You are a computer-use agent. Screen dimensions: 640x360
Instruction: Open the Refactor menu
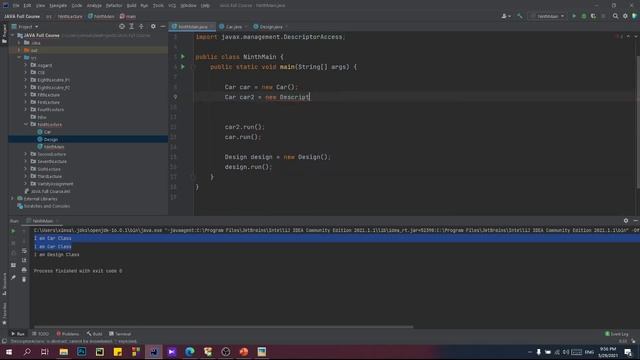[114, 6]
